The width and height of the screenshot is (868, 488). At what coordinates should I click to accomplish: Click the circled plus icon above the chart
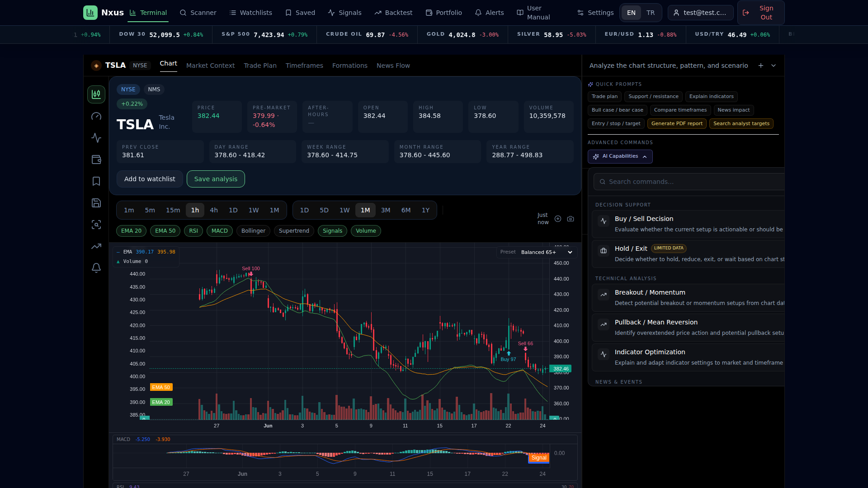[558, 219]
